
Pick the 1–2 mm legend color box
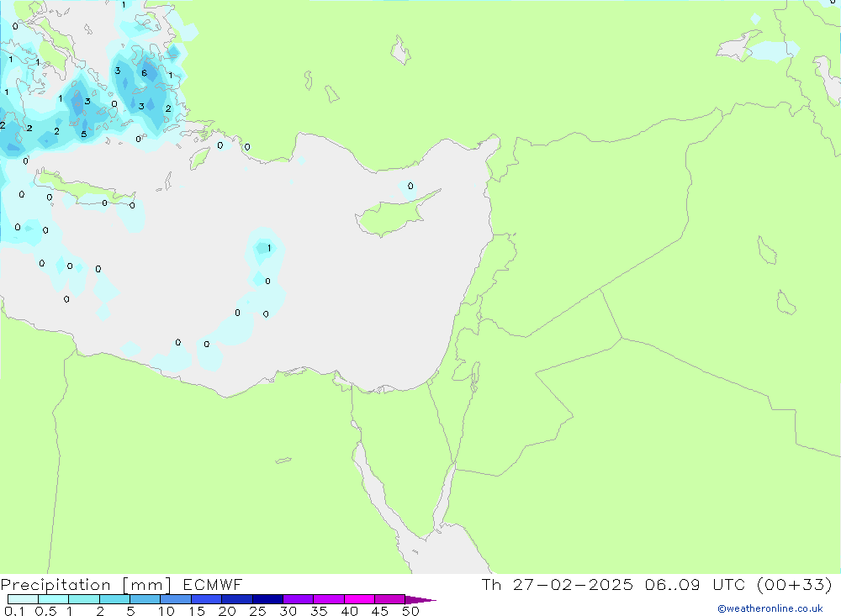pos(84,599)
